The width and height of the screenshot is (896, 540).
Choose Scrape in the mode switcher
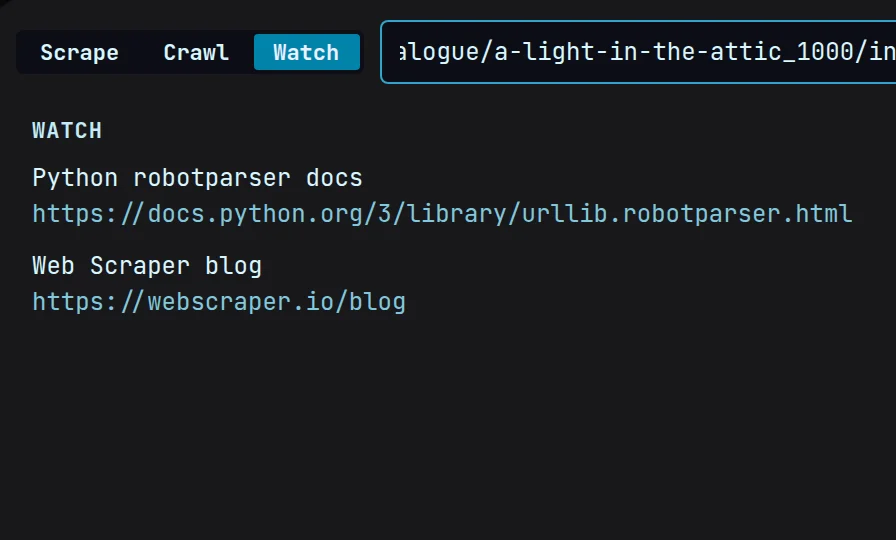[79, 52]
